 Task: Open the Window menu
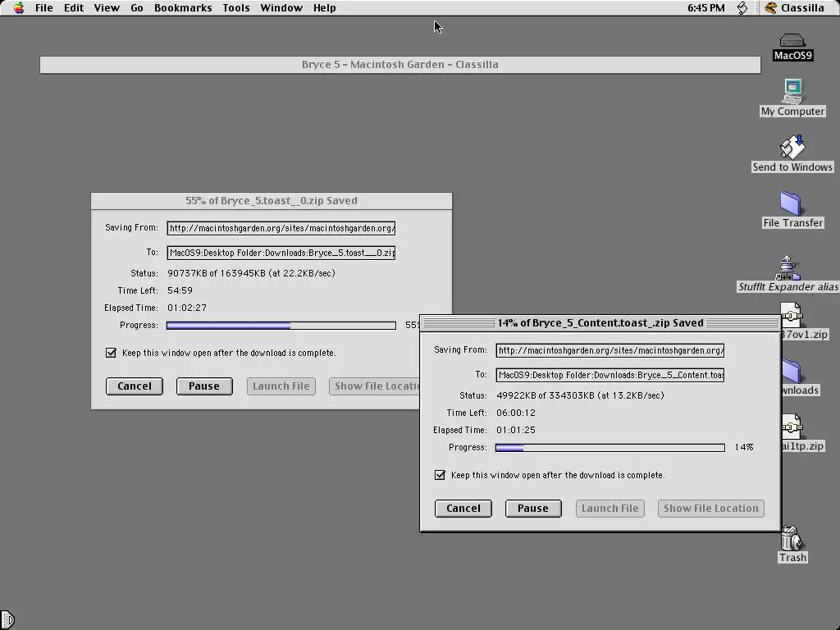pos(281,8)
